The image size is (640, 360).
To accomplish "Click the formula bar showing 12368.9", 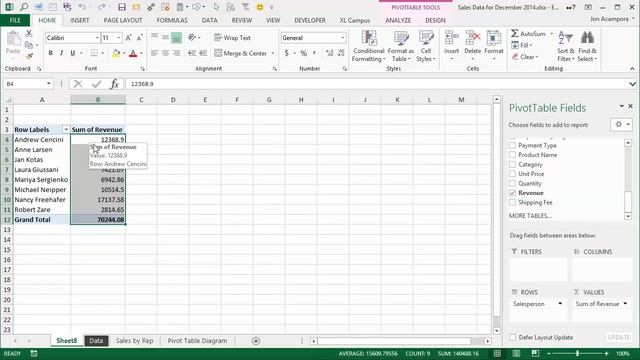I will point(378,84).
